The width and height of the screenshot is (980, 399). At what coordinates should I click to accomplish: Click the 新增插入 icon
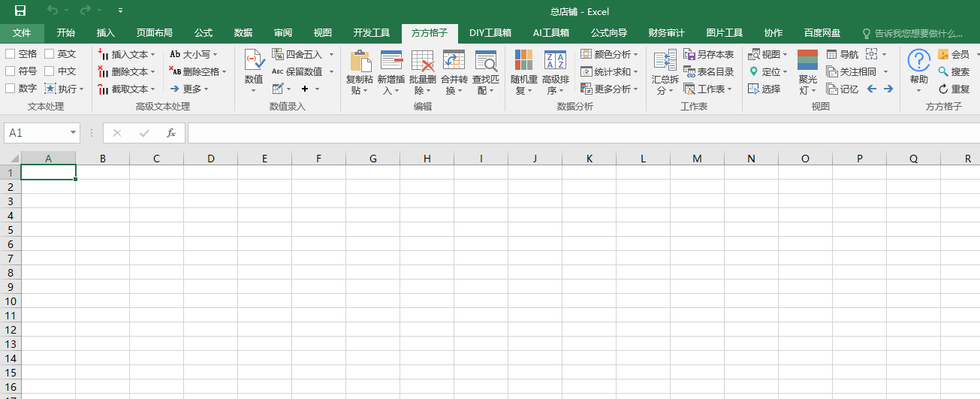point(391,61)
